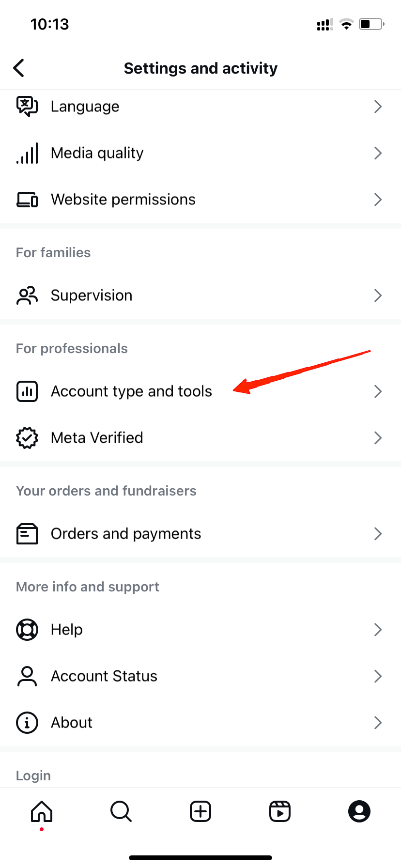This screenshot has width=401, height=868.
Task: Tap the About info icon
Action: (27, 722)
